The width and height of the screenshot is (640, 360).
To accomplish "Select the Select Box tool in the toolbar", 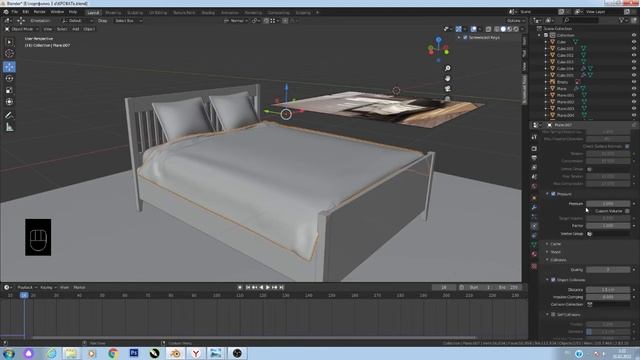I will [9, 42].
